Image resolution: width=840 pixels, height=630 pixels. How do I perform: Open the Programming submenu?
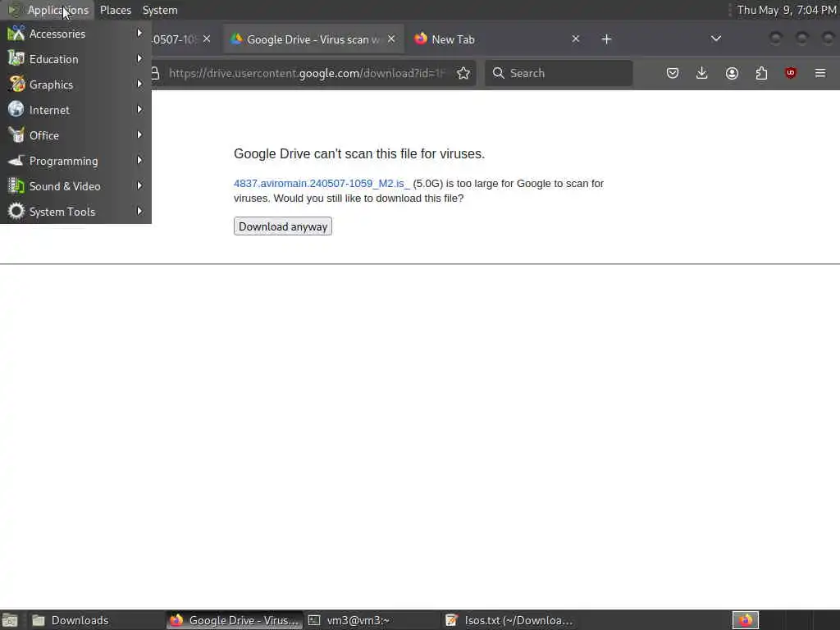tap(75, 161)
